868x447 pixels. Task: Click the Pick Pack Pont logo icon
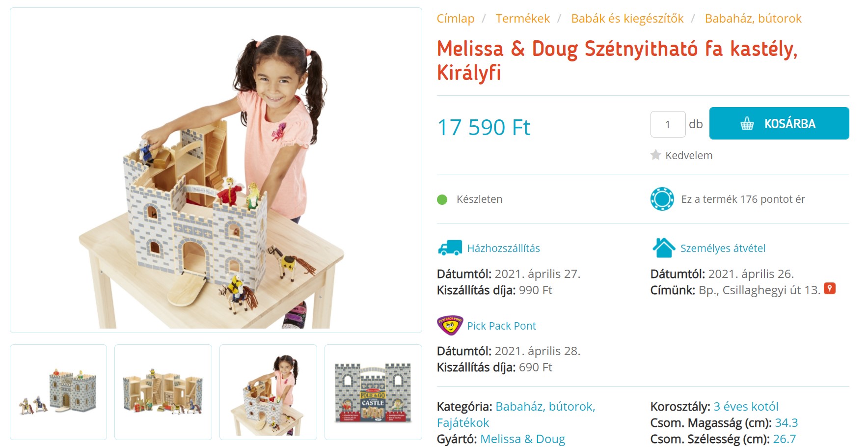point(450,325)
